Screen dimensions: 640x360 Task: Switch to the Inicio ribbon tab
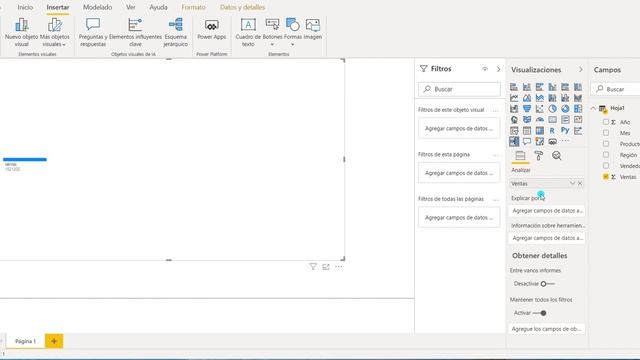pyautogui.click(x=25, y=7)
